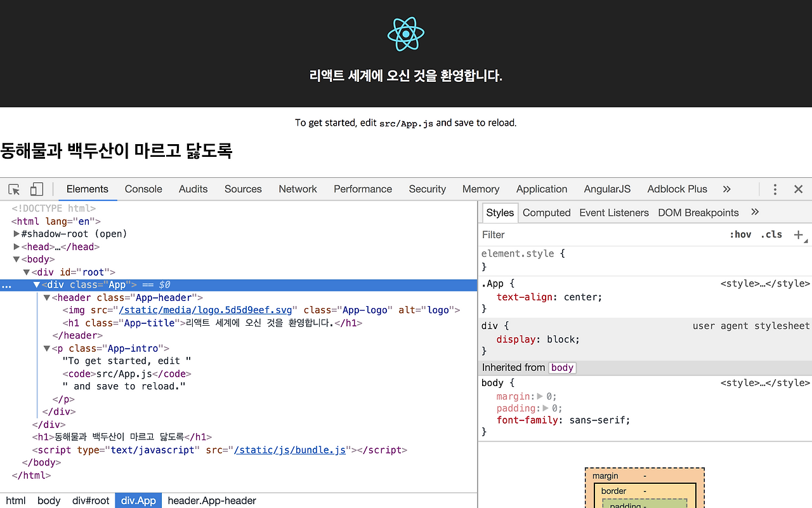This screenshot has height=508, width=812.
Task: Open the Event Listeners sidebar tab
Action: pos(614,213)
